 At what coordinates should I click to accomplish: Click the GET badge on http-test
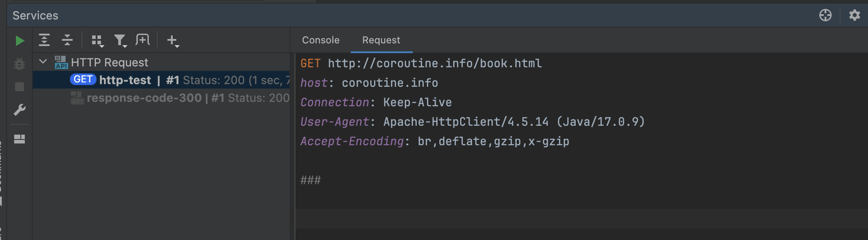point(83,79)
